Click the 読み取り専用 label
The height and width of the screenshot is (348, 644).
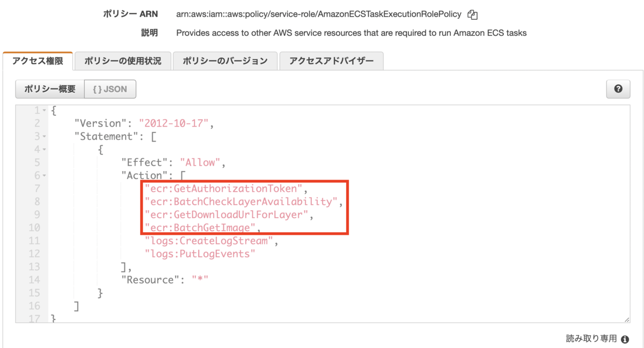point(591,339)
